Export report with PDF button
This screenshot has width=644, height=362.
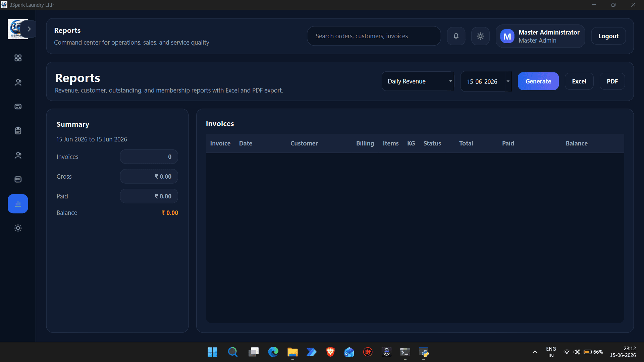612,81
